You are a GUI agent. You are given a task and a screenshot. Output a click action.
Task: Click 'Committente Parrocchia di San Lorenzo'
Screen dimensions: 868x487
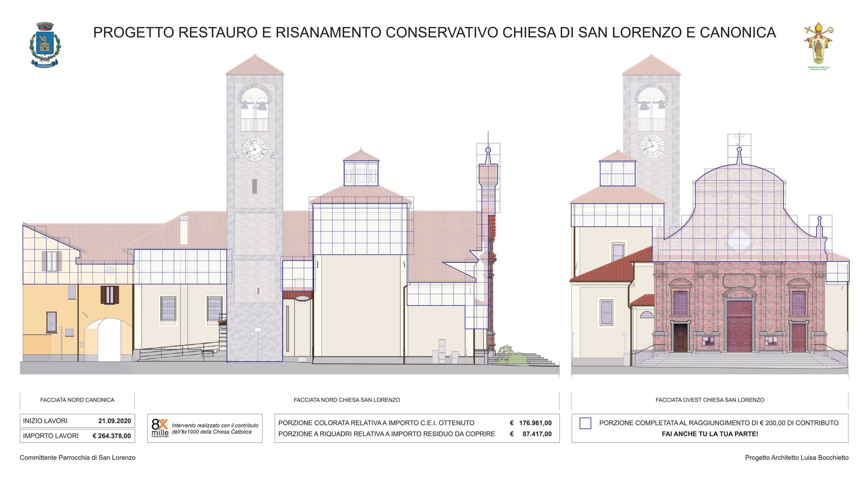tap(78, 457)
